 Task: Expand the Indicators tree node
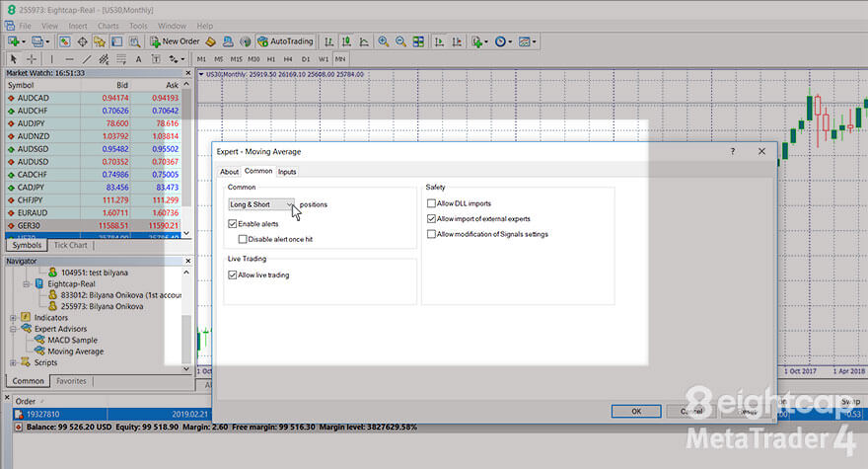[x=13, y=318]
